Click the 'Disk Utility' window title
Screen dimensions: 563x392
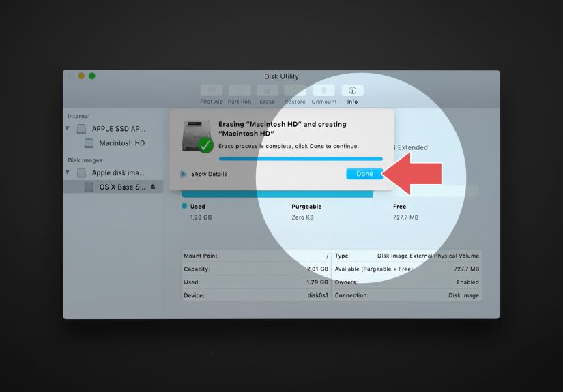coord(281,76)
